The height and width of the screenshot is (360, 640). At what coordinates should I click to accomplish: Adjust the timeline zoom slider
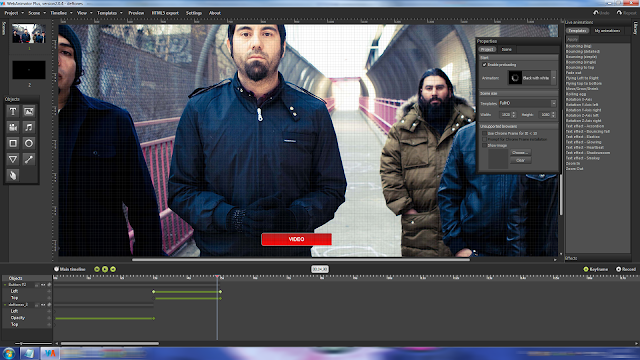(21, 343)
